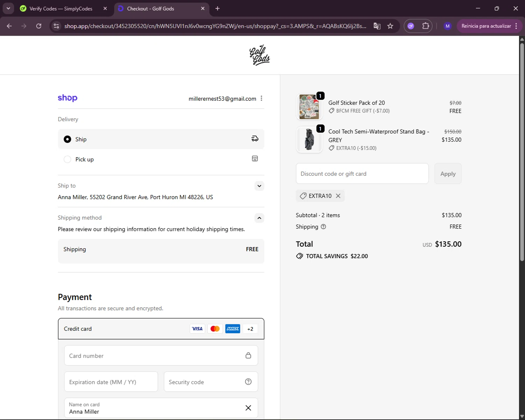Click 'EXTRA10 (-$15.00)' item discount label

(356, 148)
